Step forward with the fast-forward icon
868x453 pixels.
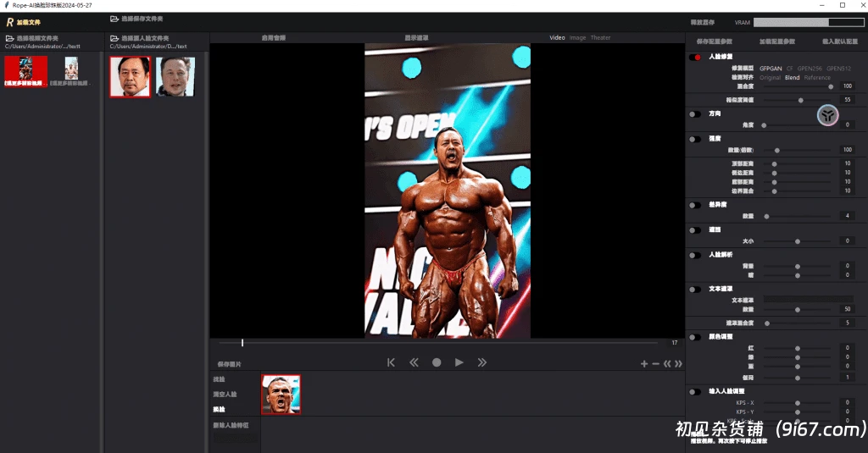click(481, 362)
